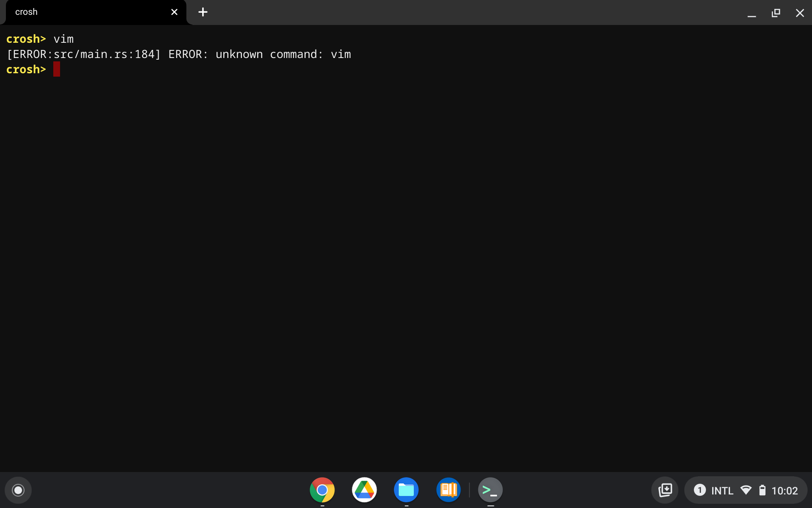The image size is (812, 508).
Task: Open the notification count badge
Action: [x=700, y=490]
